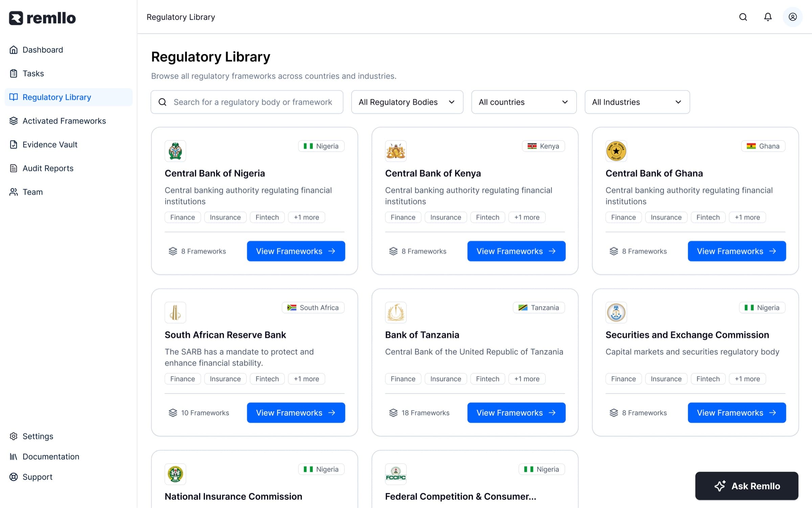Screen dimensions: 812x508
Task: Select Activated Frameworks in the sidebar
Action: point(68,121)
